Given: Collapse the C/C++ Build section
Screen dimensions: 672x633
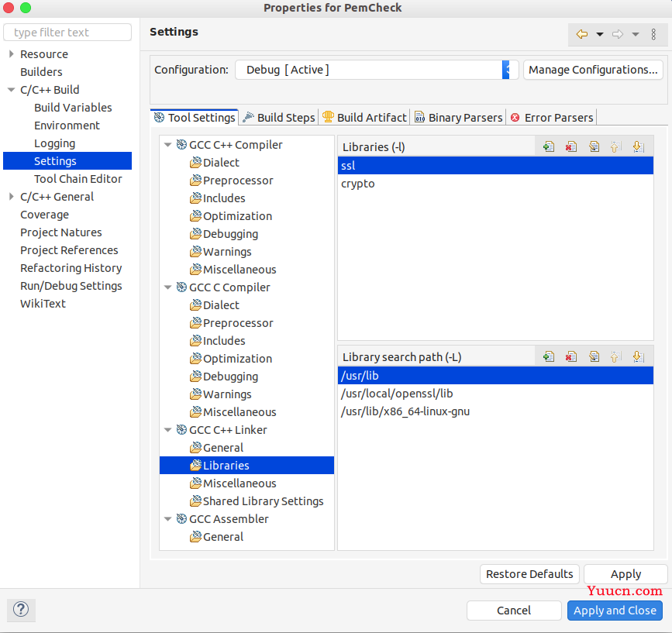Looking at the screenshot, I should coord(11,90).
